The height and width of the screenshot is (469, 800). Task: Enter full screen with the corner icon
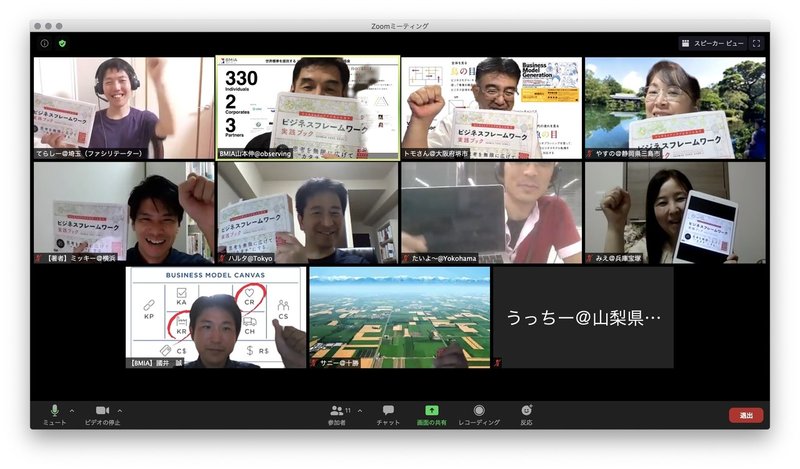757,43
